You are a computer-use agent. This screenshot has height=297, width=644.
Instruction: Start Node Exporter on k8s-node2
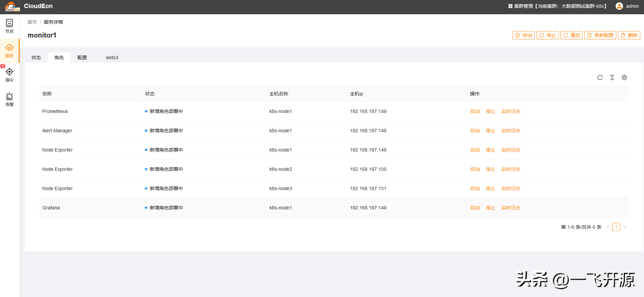click(x=475, y=169)
